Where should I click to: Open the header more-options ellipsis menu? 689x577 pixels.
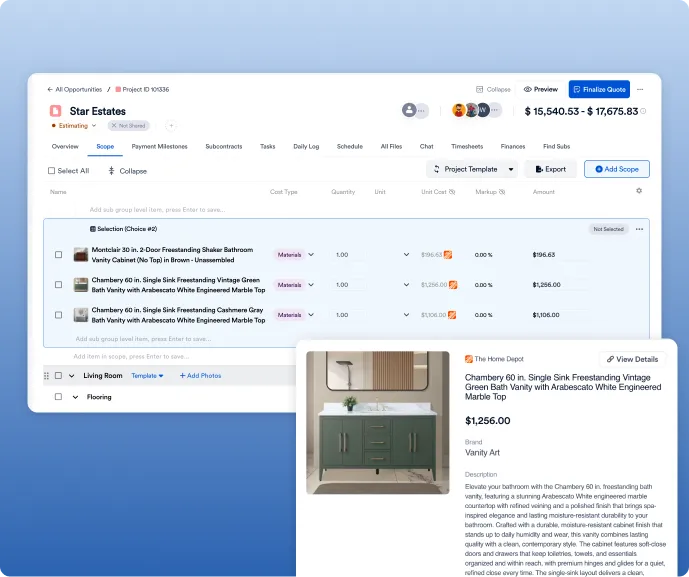pos(640,89)
